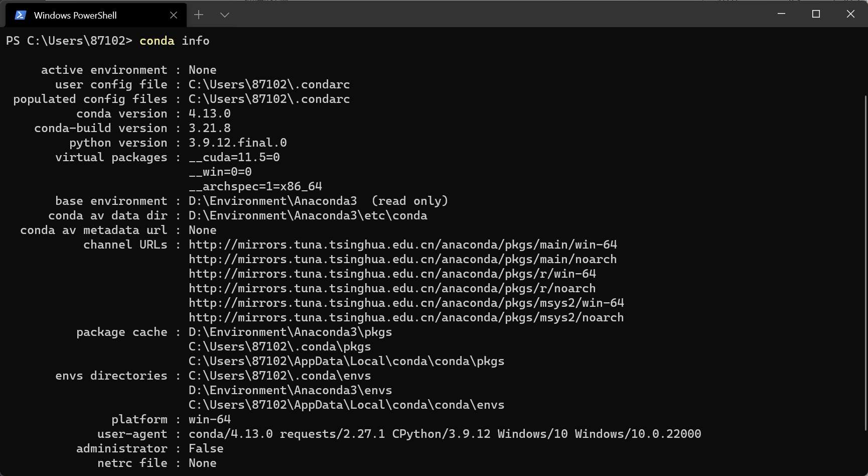Close the Windows PowerShell tab
Image resolution: width=868 pixels, height=476 pixels.
(x=174, y=15)
